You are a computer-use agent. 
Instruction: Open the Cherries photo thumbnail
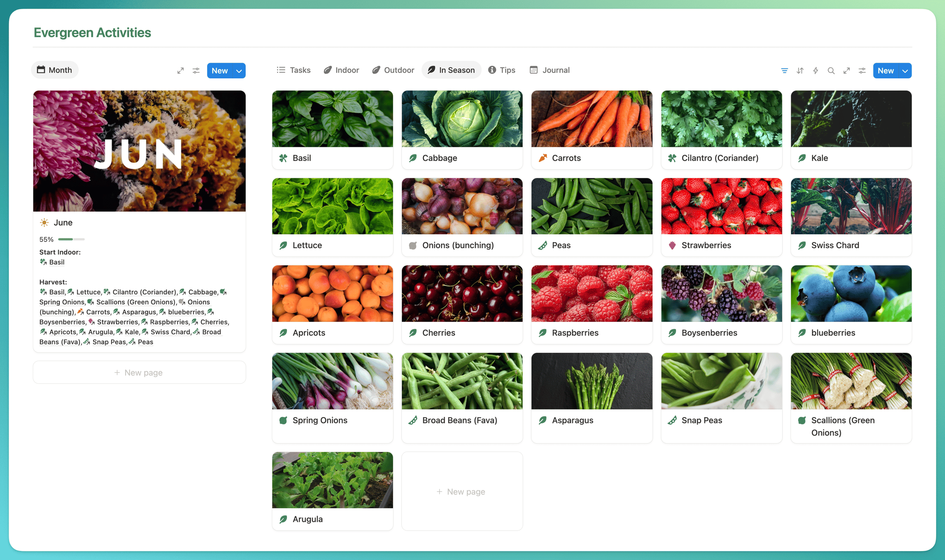tap(462, 294)
